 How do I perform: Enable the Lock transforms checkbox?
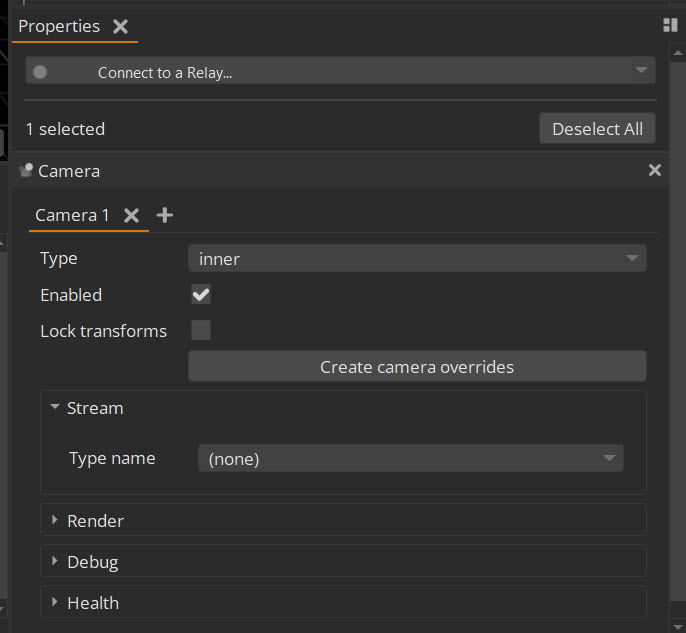(x=201, y=331)
